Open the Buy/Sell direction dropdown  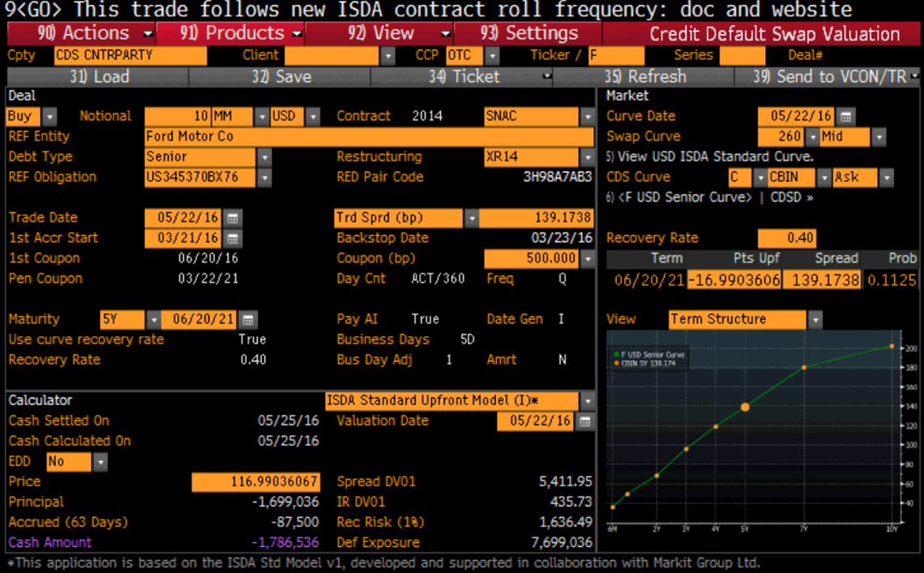click(x=49, y=116)
